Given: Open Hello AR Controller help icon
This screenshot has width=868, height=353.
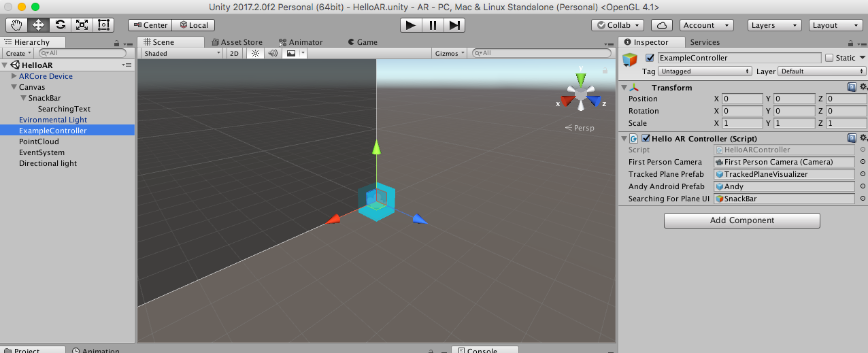Looking at the screenshot, I should coord(852,138).
